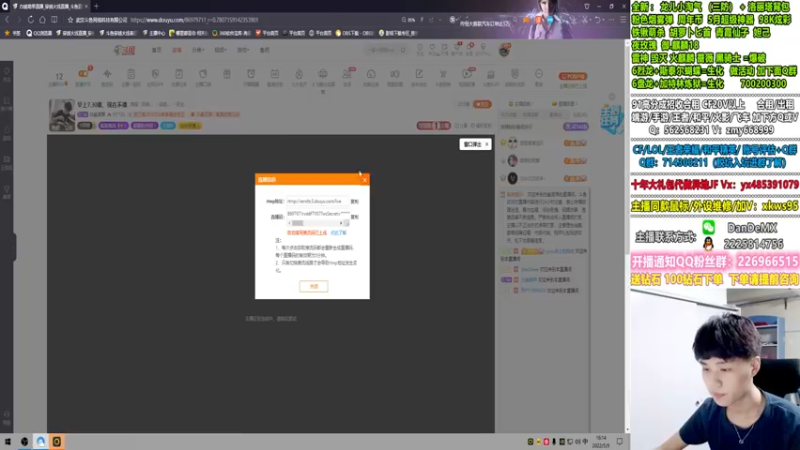Expand the 分类 dropdown in the nav
Image resolution: width=800 pixels, height=450 pixels.
pyautogui.click(x=198, y=50)
